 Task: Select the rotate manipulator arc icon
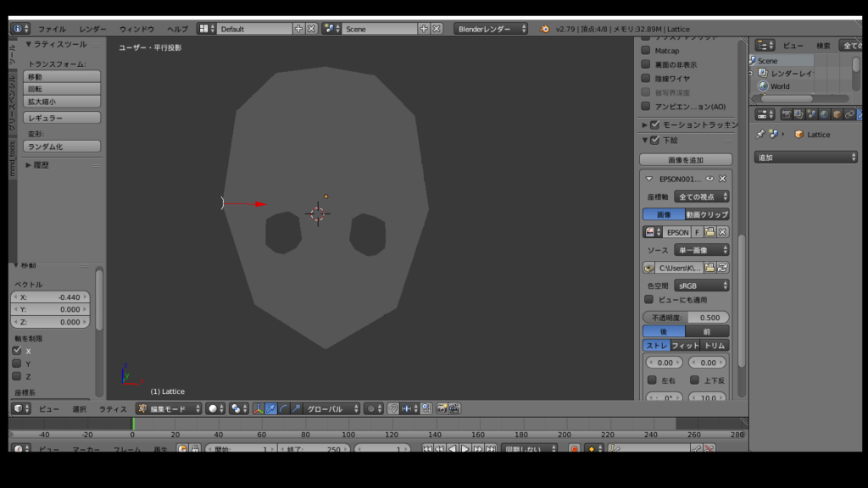283,408
